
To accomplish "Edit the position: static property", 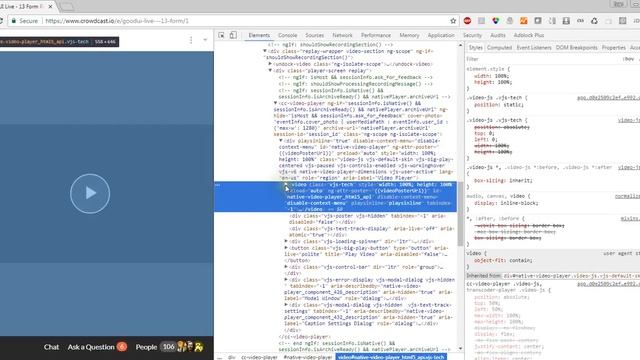I will click(x=499, y=105).
